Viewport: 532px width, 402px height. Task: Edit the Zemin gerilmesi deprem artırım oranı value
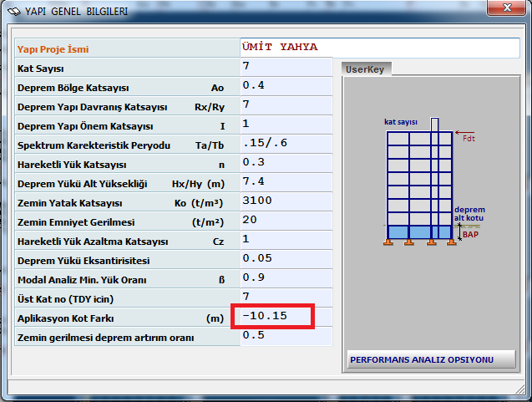click(x=285, y=337)
